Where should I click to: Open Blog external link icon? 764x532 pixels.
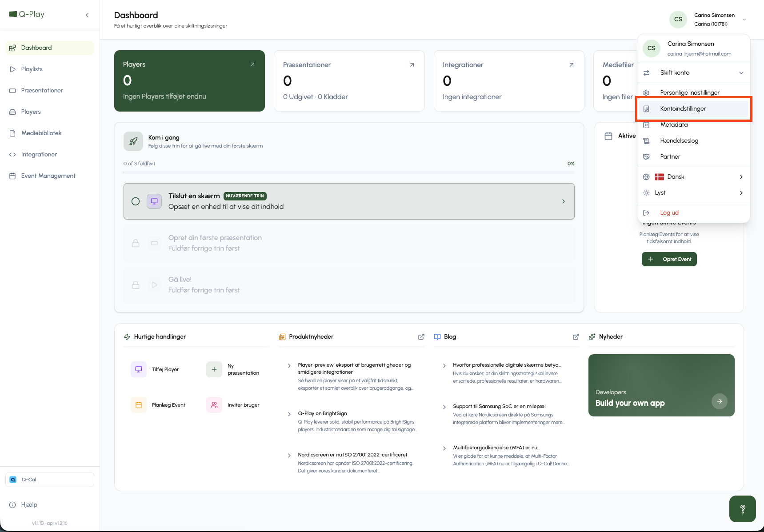[576, 337]
